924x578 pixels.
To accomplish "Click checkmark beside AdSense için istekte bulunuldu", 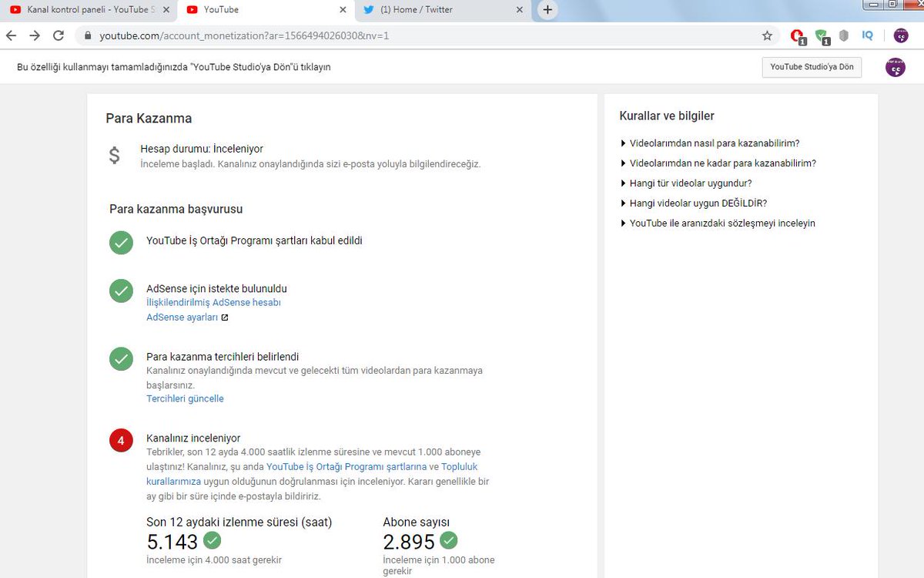I will coord(121,291).
